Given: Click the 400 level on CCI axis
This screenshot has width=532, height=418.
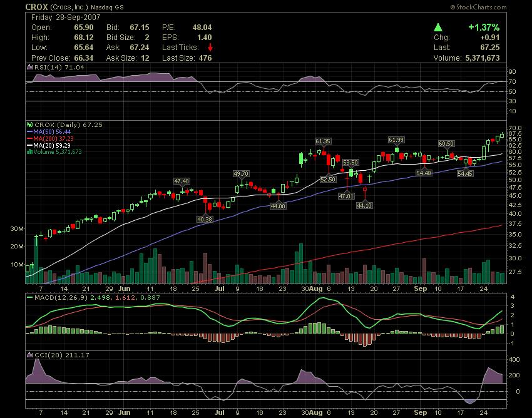Looking at the screenshot, I should pyautogui.click(x=514, y=359).
